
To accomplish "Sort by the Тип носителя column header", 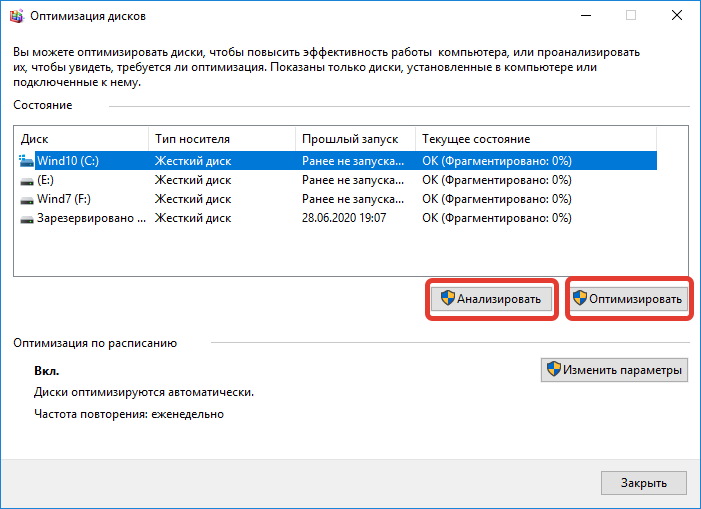I will pyautogui.click(x=222, y=139).
